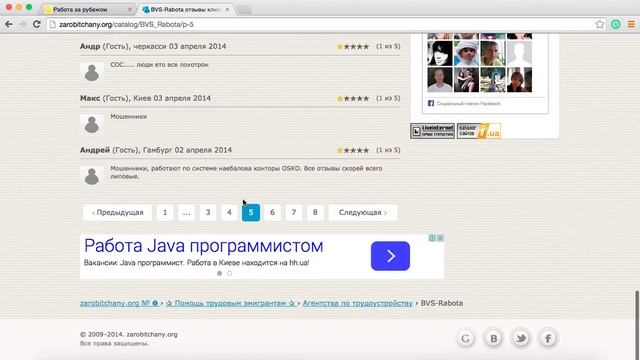Open the green extension icon in toolbar

(x=616, y=24)
